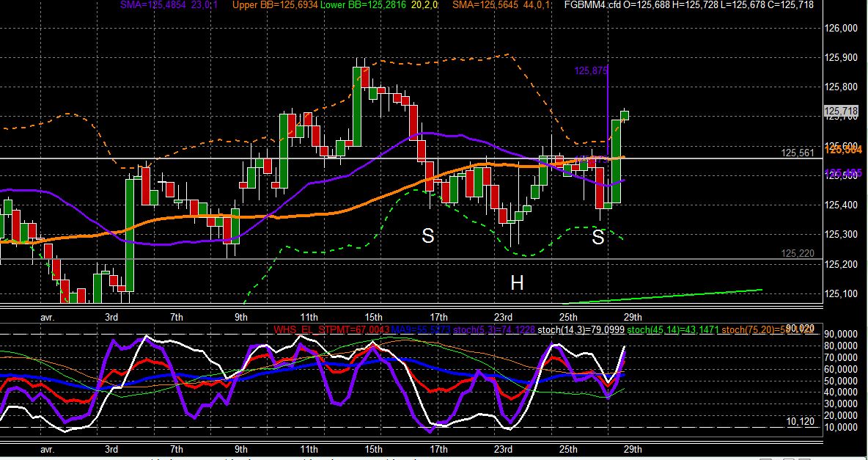Screen dimensions: 868x460
Task: Click the FGBMM4.cfd symbol name
Action: pos(592,4)
